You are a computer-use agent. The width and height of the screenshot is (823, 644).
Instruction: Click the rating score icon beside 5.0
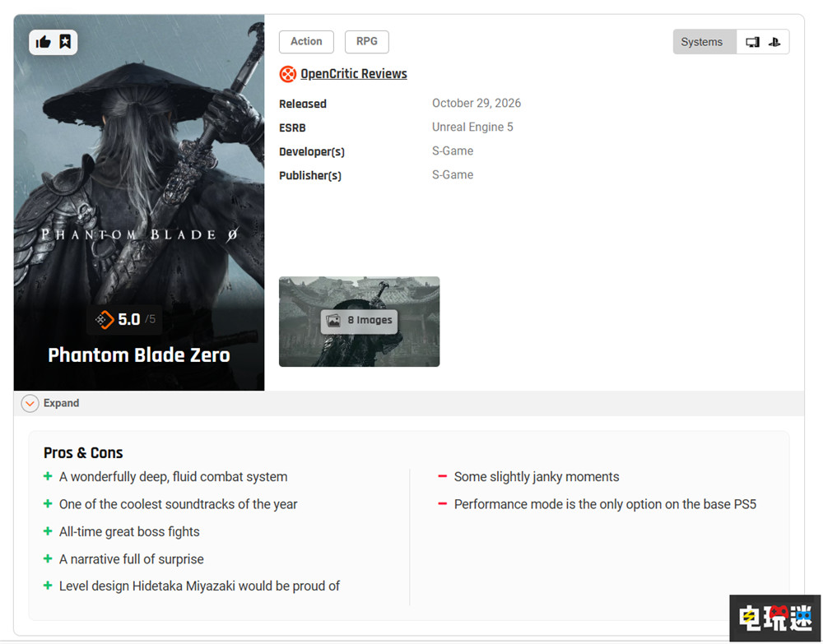point(105,319)
